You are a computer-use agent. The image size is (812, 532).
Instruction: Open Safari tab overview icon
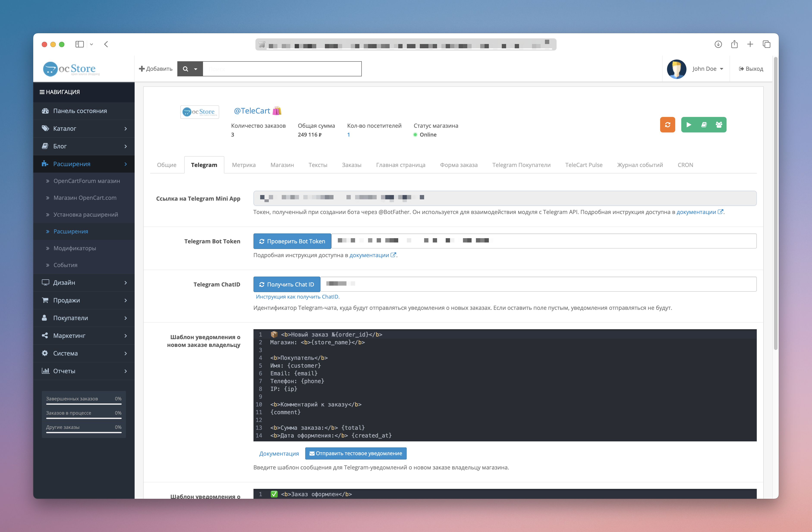(766, 44)
